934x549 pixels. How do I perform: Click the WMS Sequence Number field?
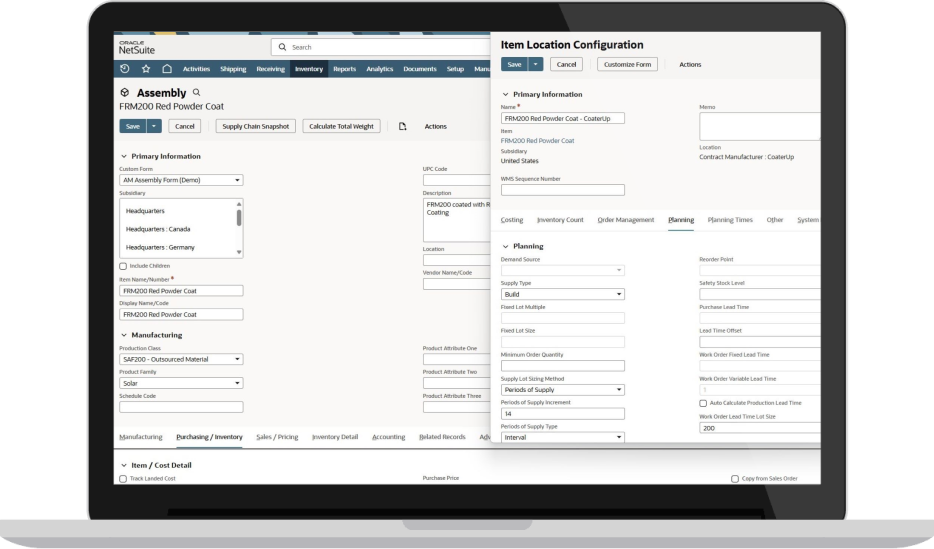coord(563,190)
